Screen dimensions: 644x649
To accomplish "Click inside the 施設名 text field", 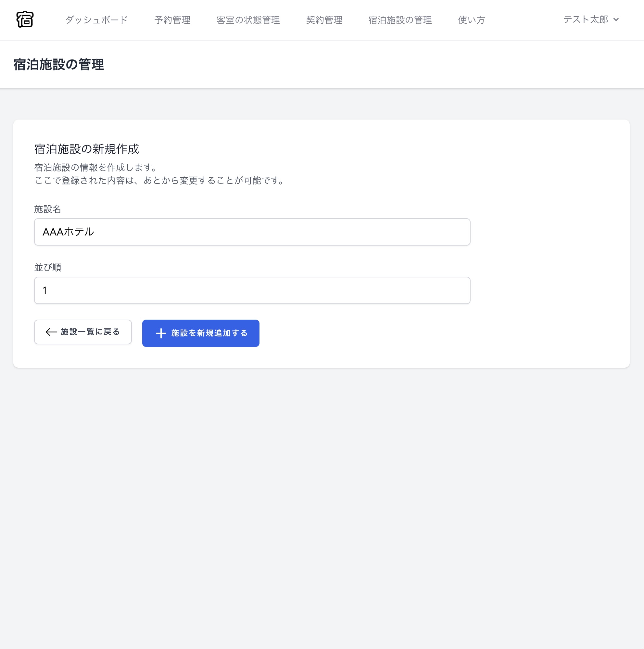I will [252, 232].
